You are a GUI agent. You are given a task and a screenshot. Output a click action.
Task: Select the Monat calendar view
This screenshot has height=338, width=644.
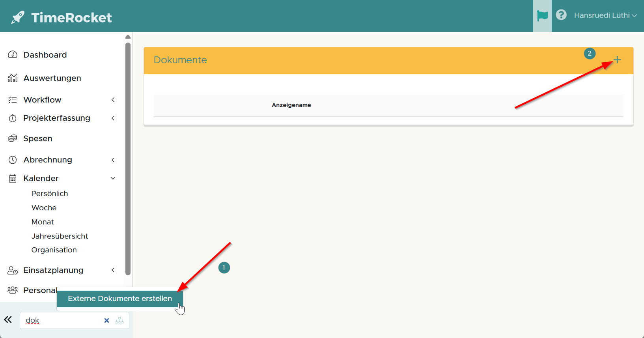coord(43,222)
